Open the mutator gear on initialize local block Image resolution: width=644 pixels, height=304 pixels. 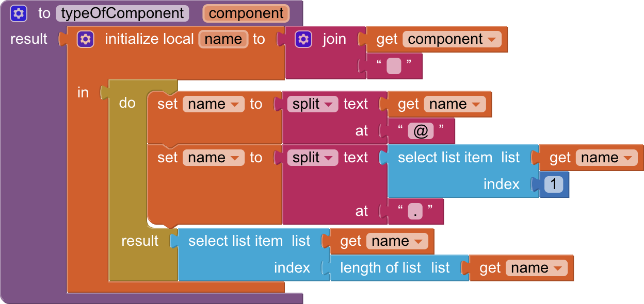pyautogui.click(x=85, y=39)
